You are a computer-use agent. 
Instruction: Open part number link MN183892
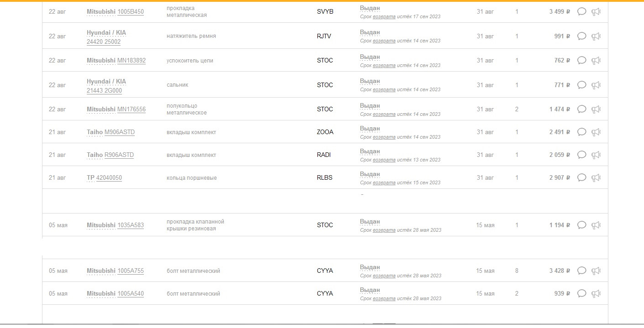click(x=132, y=60)
